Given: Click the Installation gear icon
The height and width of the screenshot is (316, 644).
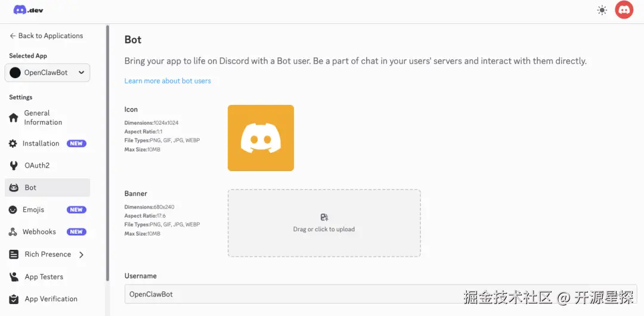Looking at the screenshot, I should pos(13,144).
